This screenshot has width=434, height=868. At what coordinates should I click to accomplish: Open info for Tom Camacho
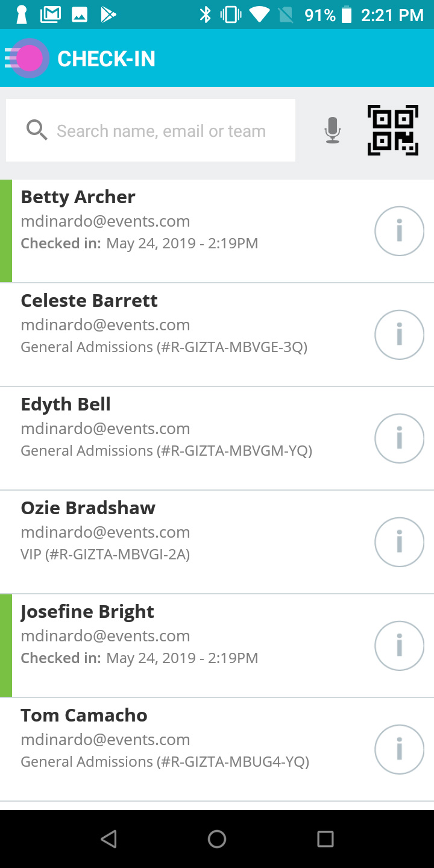pos(399,749)
